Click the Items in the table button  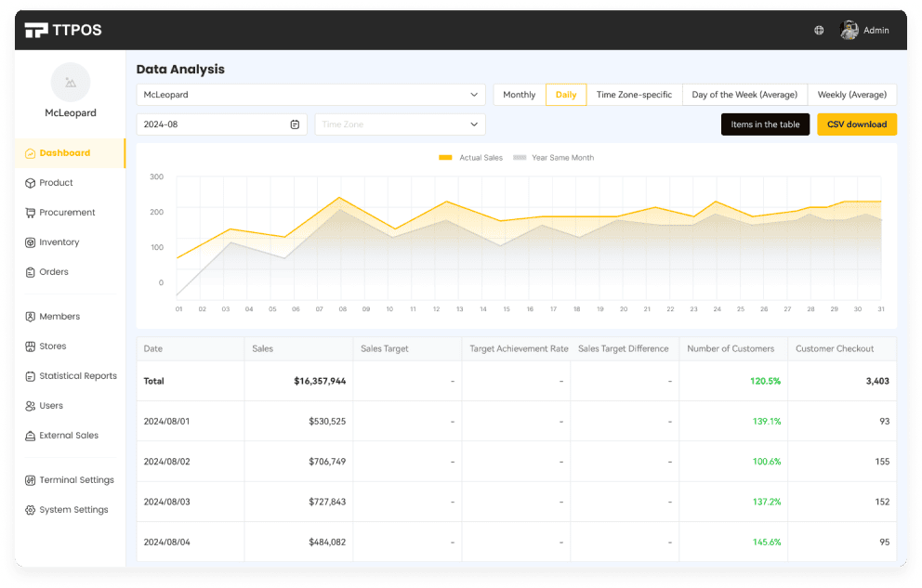click(765, 124)
